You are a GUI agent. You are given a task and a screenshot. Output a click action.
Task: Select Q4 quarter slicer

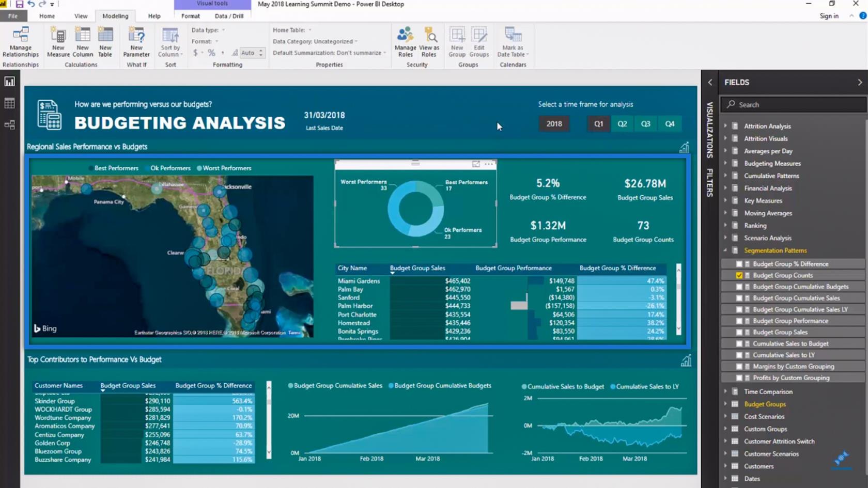670,124
